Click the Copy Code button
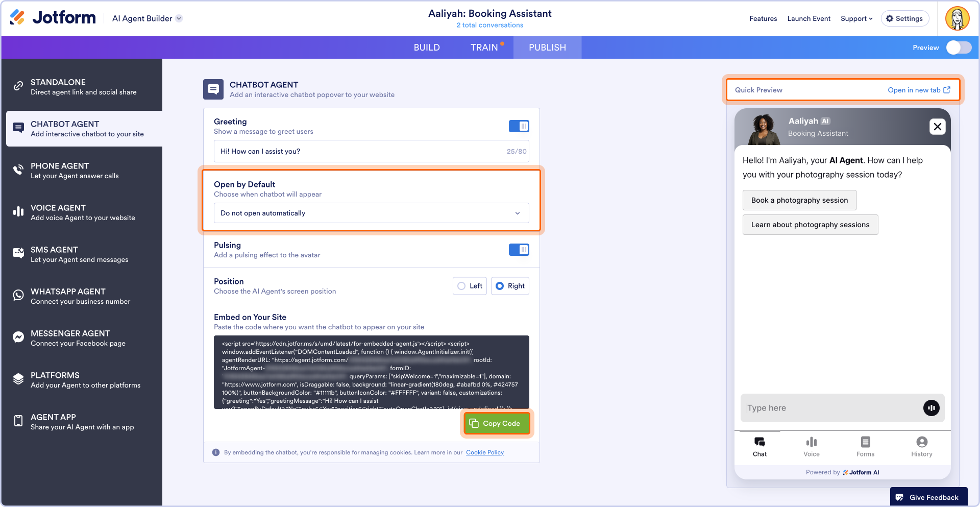980x507 pixels. 497,423
